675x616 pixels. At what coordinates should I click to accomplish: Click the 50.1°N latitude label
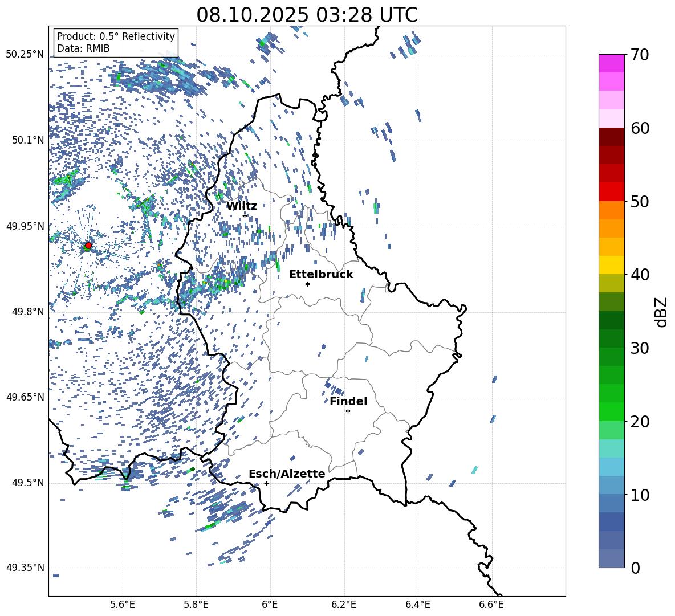tap(27, 140)
